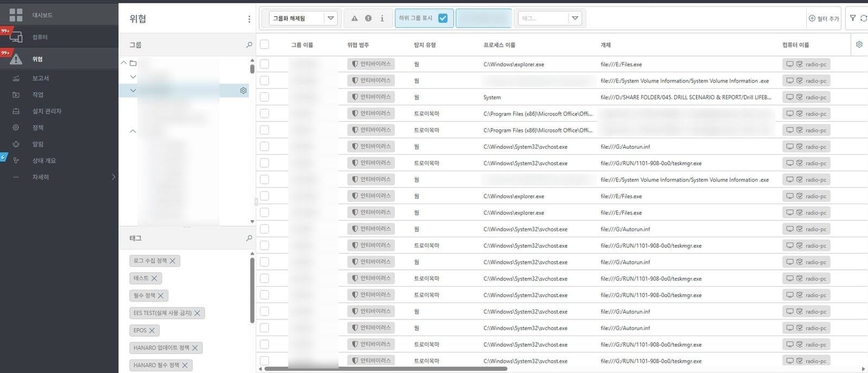Toggle the warning triangle severity filter
Viewport: 868px width, 373px height.
click(354, 18)
